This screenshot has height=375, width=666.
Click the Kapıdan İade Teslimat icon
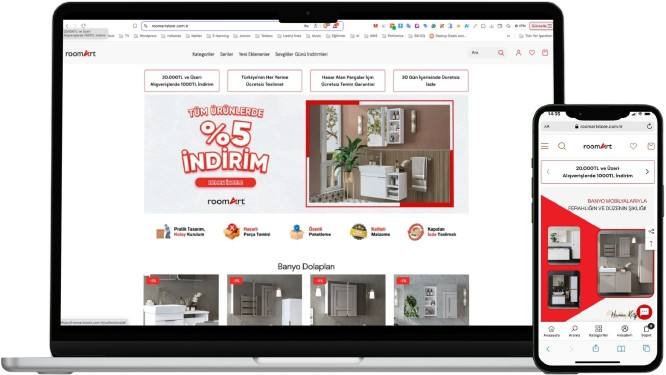(x=416, y=232)
